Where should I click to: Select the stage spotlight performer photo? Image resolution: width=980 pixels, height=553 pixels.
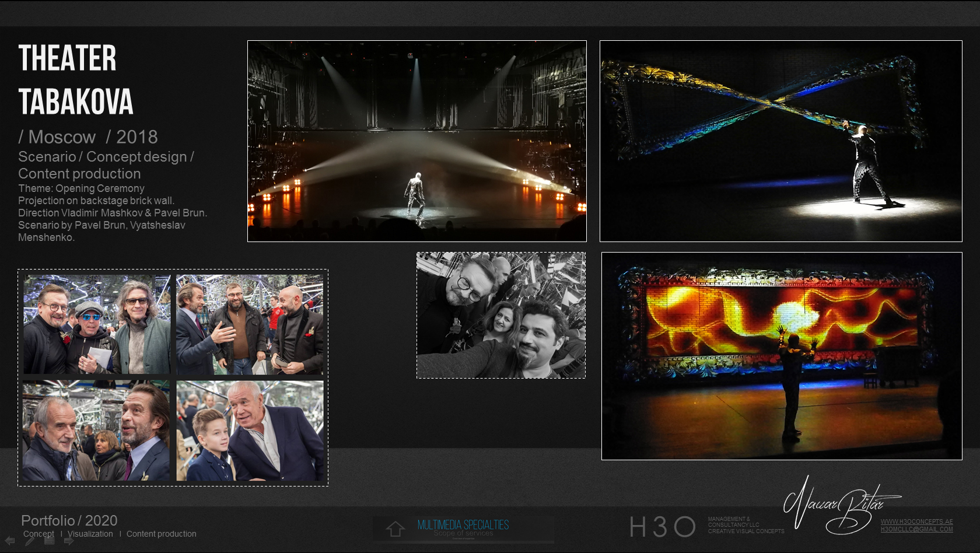[x=416, y=141]
